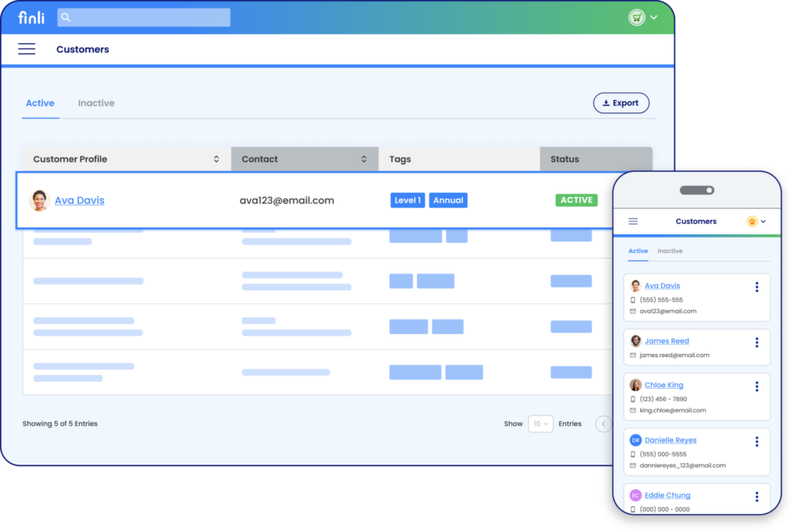The image size is (793, 532).
Task: Select the Active tab on the mobile view
Action: pyautogui.click(x=638, y=251)
